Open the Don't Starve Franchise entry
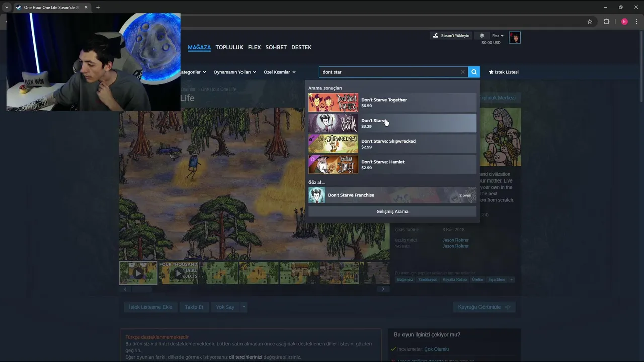This screenshot has height=362, width=644. tap(392, 195)
